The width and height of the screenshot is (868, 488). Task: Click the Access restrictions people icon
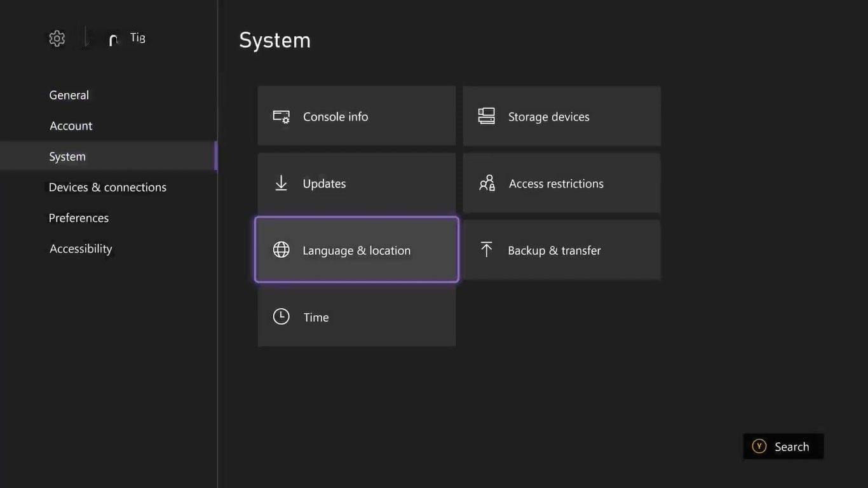point(487,184)
